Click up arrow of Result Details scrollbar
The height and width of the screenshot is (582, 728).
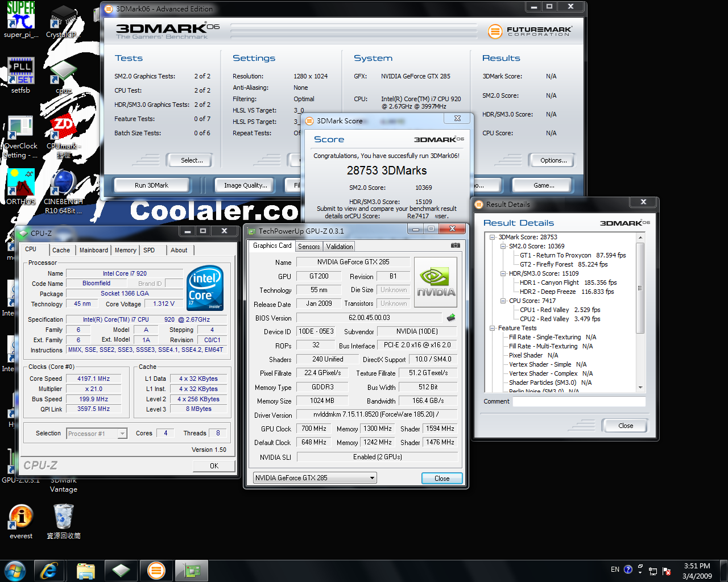(x=640, y=238)
